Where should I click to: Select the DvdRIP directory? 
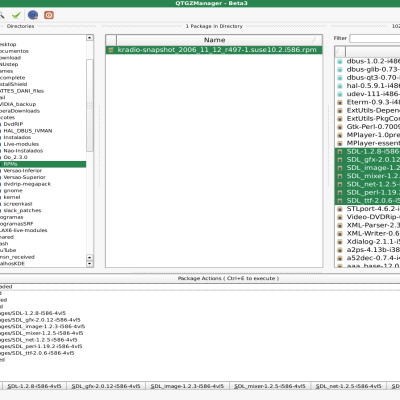(13, 124)
